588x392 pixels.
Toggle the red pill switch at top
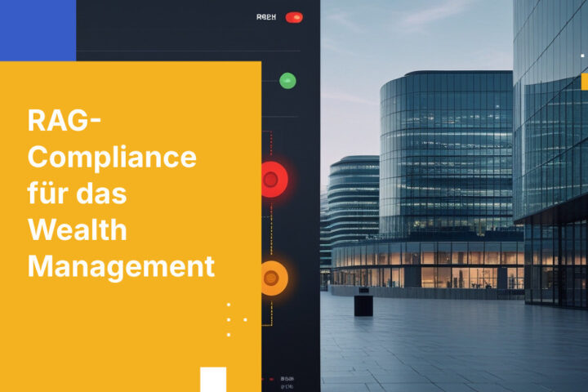(x=294, y=17)
